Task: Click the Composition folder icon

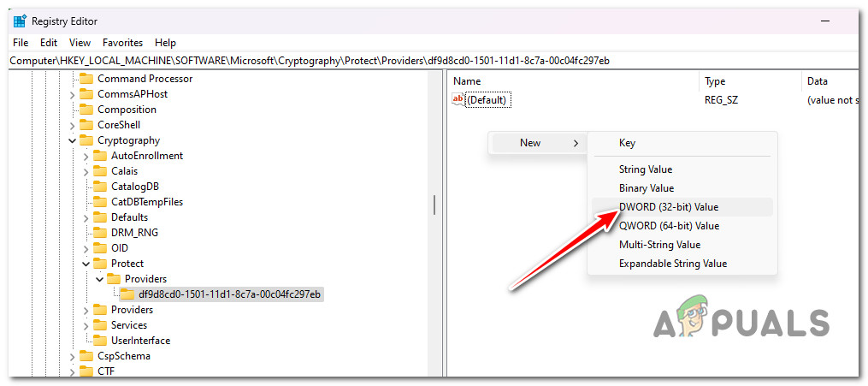Action: pyautogui.click(x=86, y=110)
